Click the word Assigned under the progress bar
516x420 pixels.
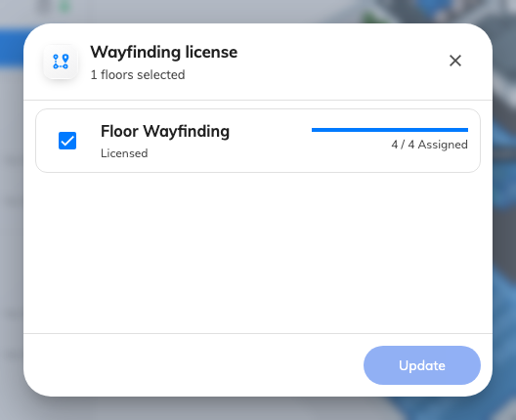(x=443, y=145)
